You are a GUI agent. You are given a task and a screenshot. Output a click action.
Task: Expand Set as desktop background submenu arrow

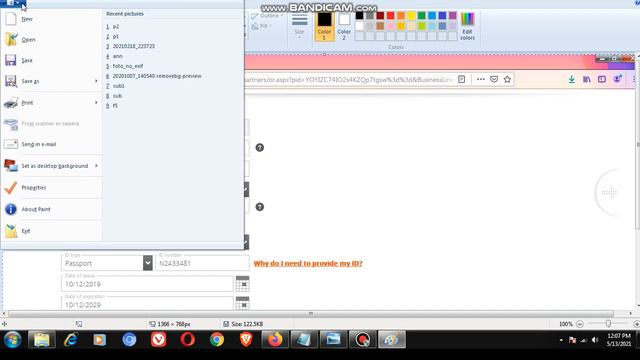(96, 166)
